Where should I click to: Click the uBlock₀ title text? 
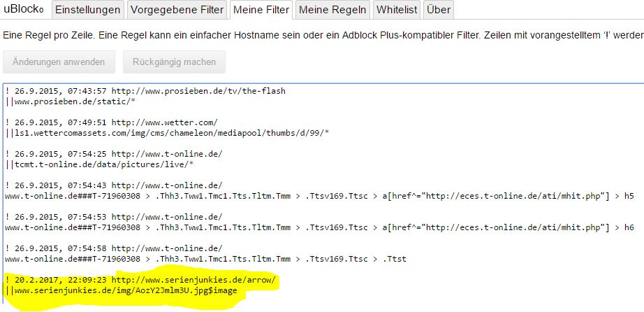click(24, 10)
